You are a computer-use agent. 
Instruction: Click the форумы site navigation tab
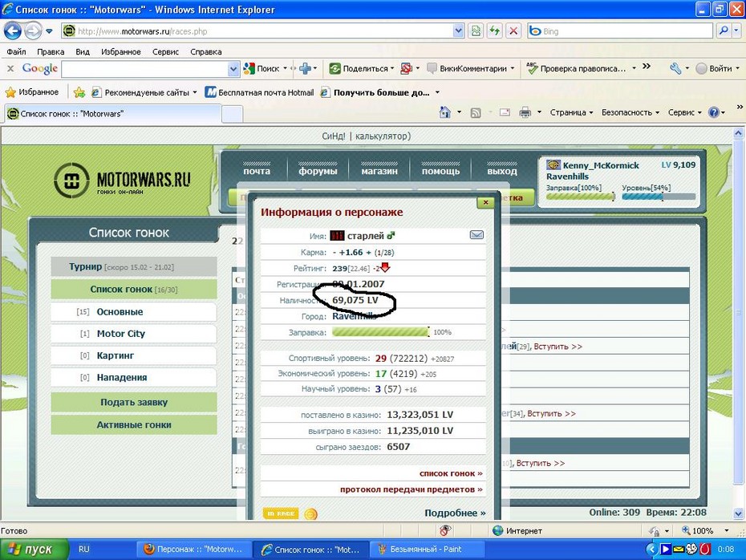[318, 171]
